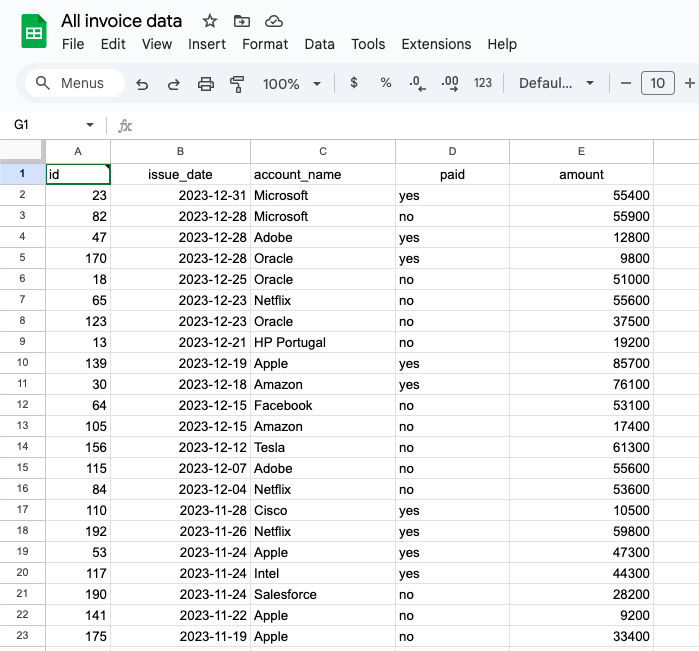Increase font size with the plus button

[690, 83]
